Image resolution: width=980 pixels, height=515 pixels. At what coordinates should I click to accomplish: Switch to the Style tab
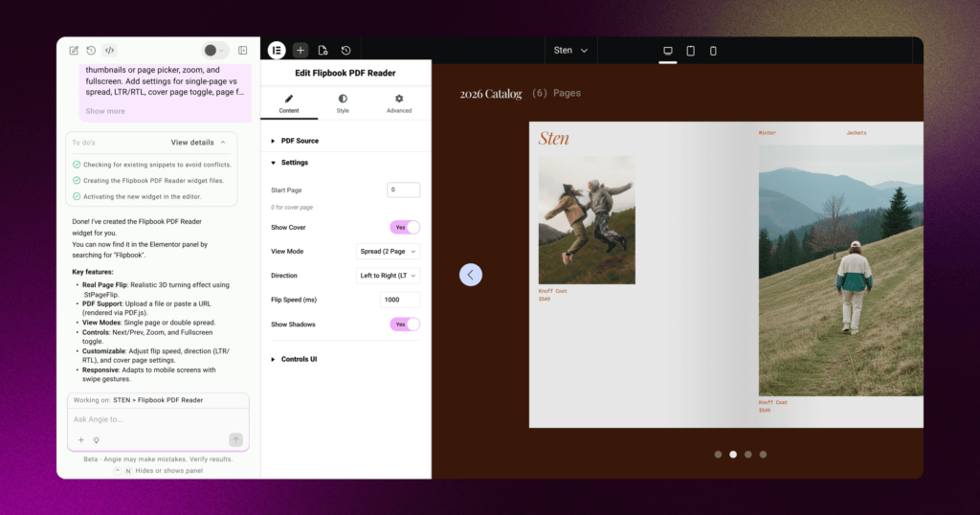(x=343, y=103)
